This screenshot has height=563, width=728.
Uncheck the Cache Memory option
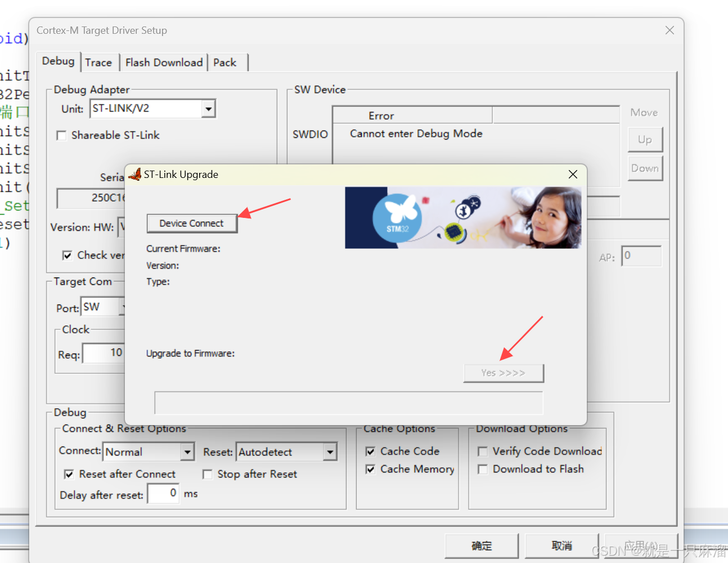[370, 469]
